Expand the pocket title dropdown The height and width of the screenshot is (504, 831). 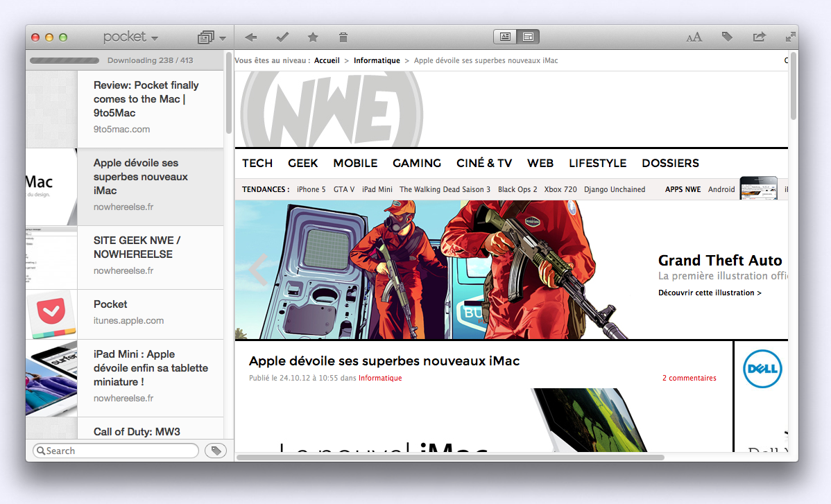130,37
